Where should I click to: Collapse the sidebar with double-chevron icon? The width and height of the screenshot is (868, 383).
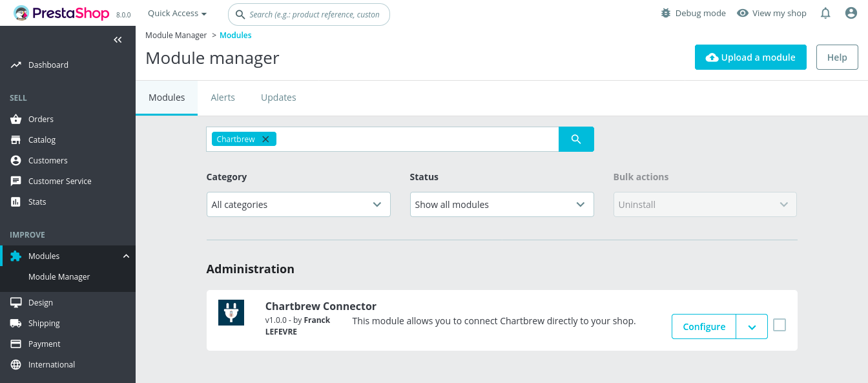(118, 40)
